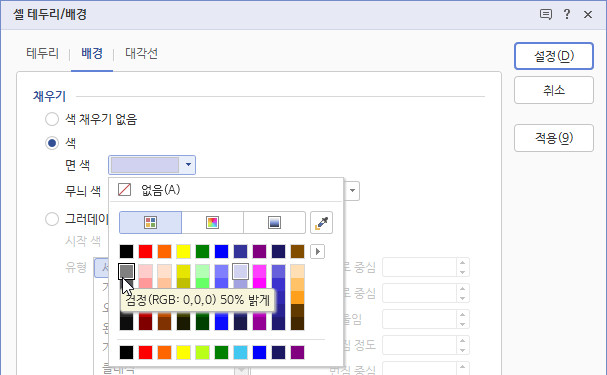The image size is (607, 375).
Task: Pick the pale orange shade under brown
Action: click(297, 272)
